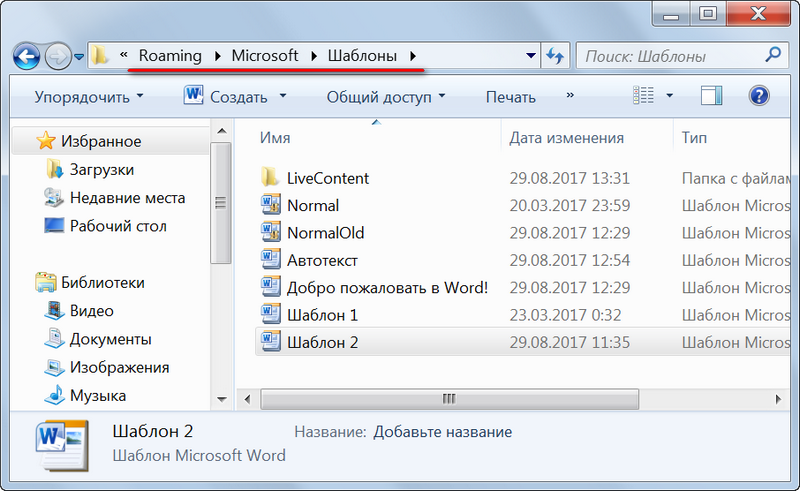Screen dimensions: 800x491
Task: Click the refresh address bar icon
Action: [x=555, y=55]
